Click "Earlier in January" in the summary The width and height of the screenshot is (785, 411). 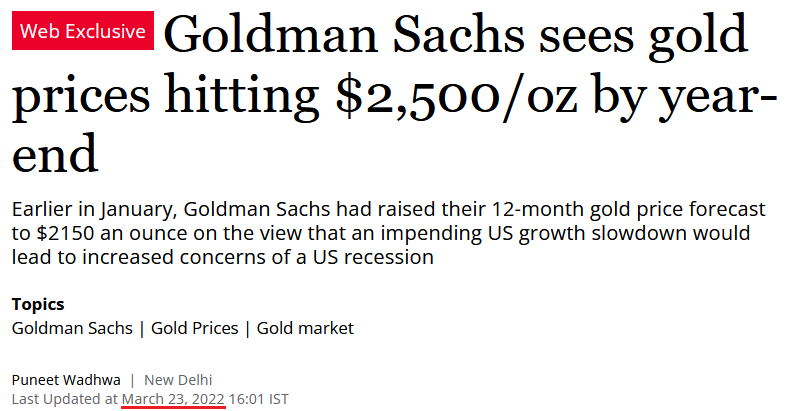(x=95, y=209)
